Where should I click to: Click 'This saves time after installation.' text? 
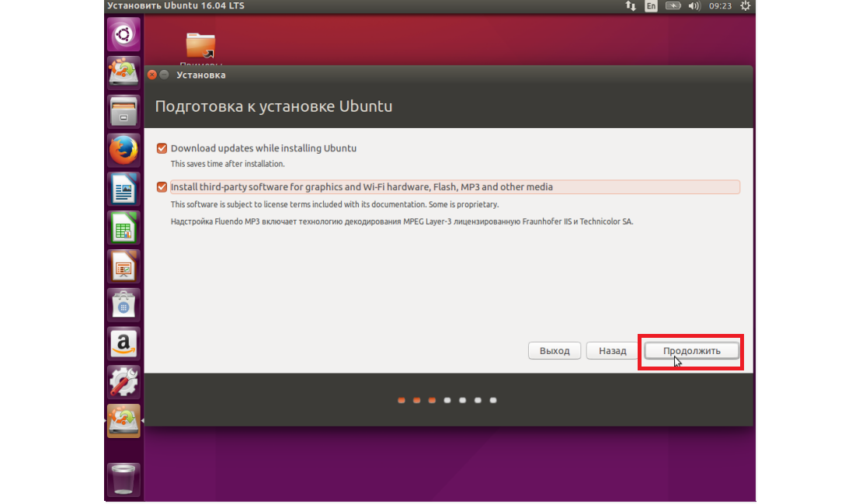coord(228,164)
